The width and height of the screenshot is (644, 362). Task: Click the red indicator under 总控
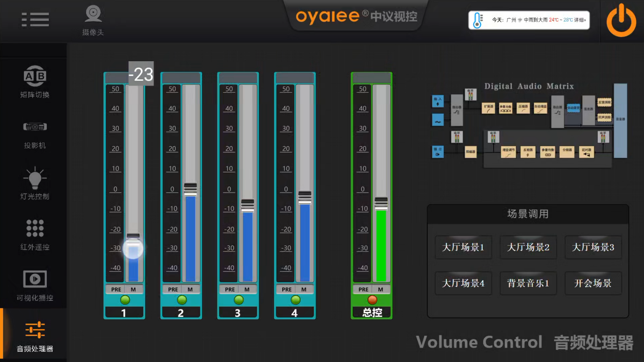pos(372,300)
